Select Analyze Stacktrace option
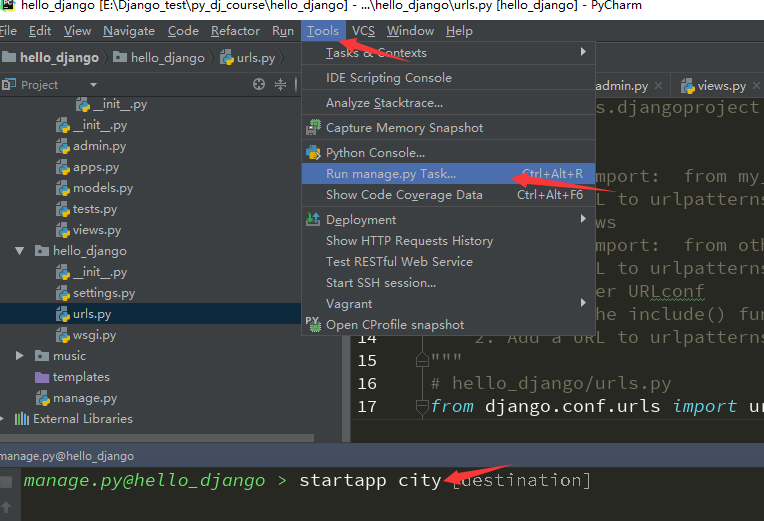 pyautogui.click(x=448, y=103)
